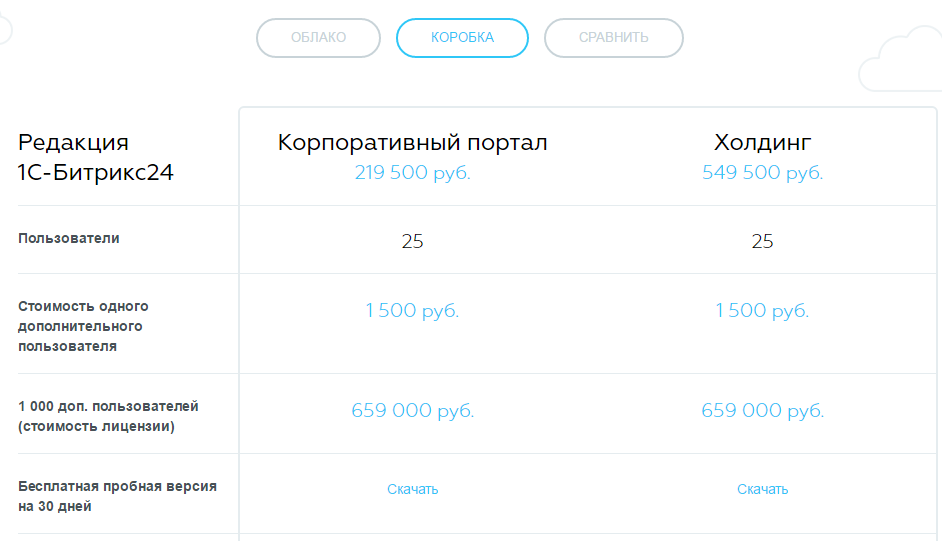Click user count 25 under Холдинг

(x=762, y=242)
